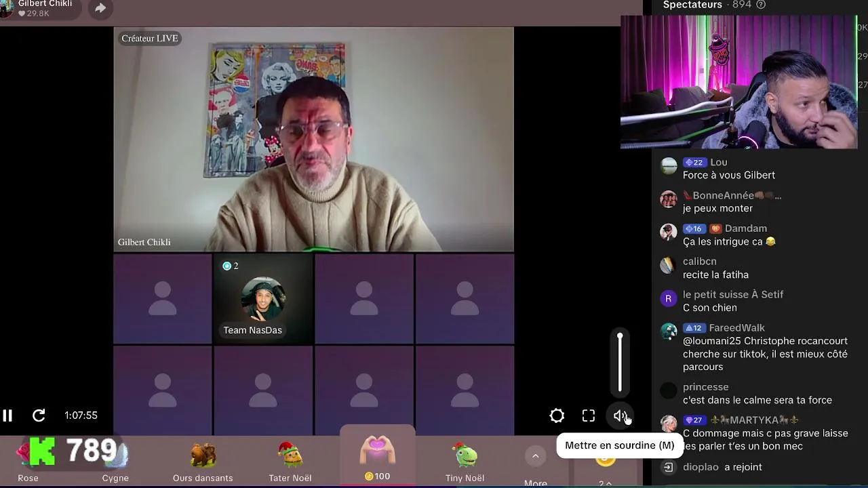
Task: Click the username calibcn
Action: (x=700, y=262)
